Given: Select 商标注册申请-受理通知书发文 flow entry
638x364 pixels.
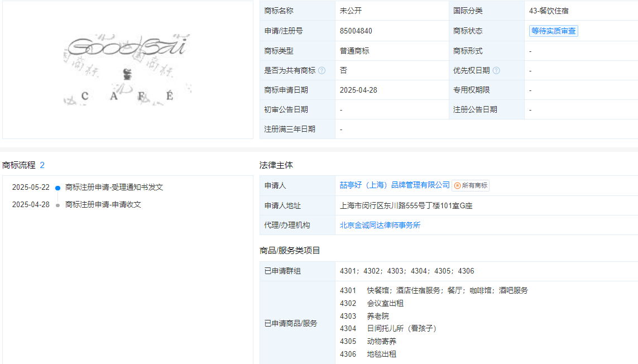Looking at the screenshot, I should click(114, 187).
